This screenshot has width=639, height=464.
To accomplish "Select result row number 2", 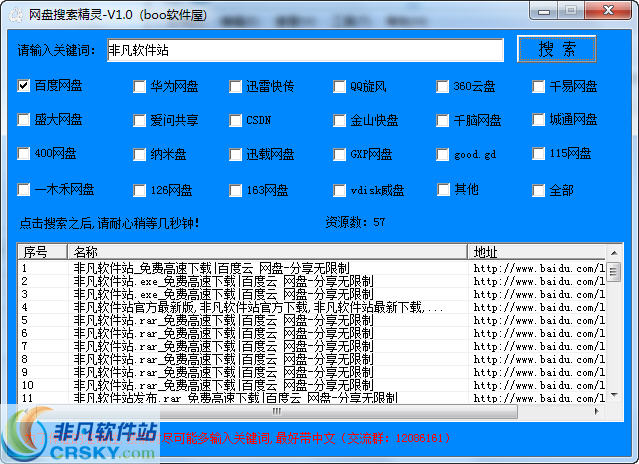I will pyautogui.click(x=311, y=281).
